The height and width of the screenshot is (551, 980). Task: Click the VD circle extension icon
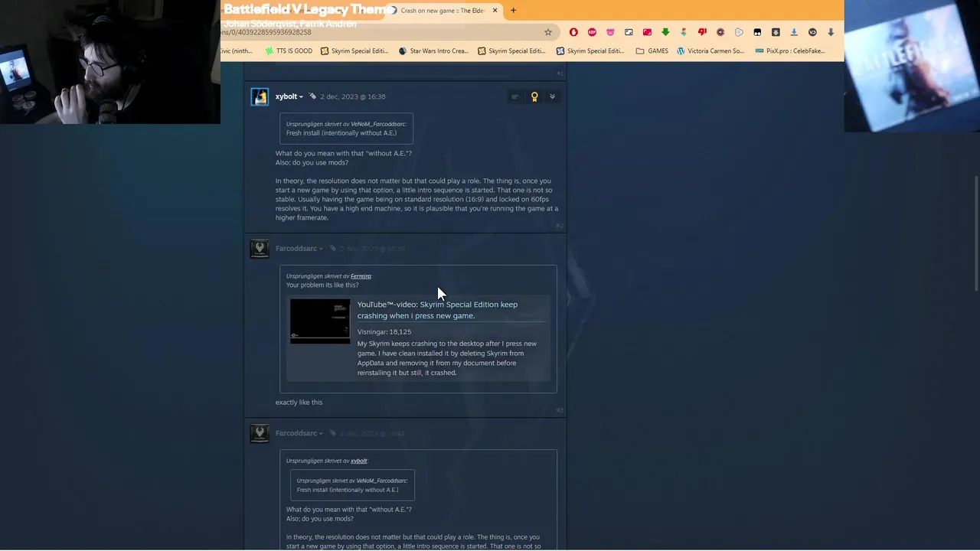tap(812, 32)
